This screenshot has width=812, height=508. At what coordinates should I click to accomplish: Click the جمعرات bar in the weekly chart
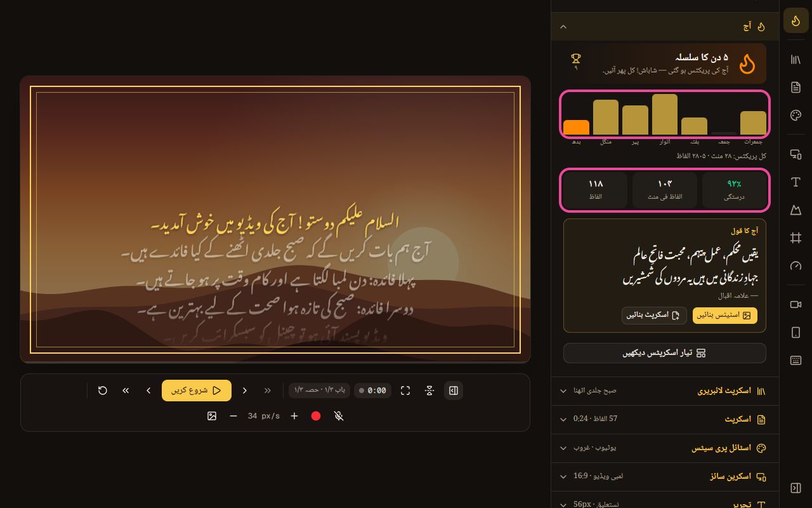[753, 123]
